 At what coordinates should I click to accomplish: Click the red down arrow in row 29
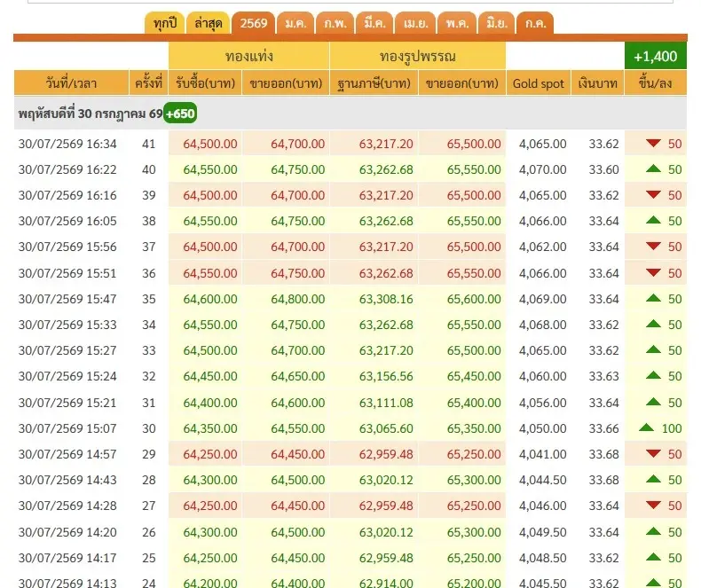click(653, 453)
